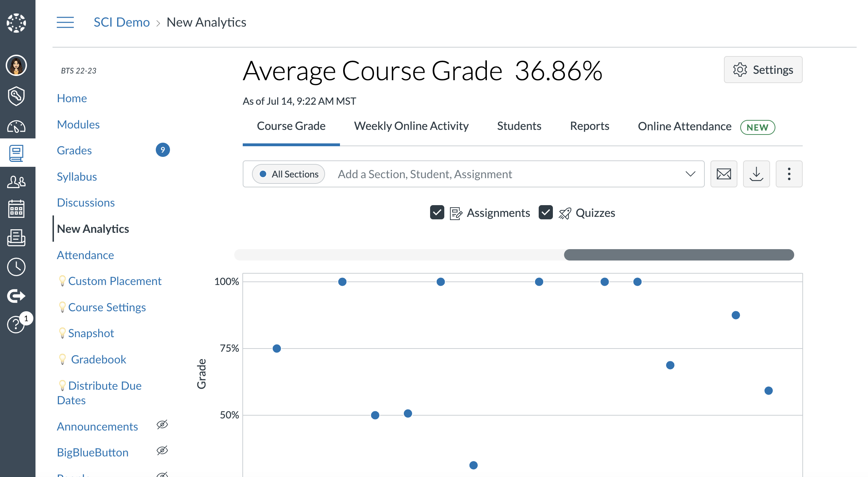Viewport: 868px width, 477px height.
Task: Click the Quizzes rocket icon
Action: 565,213
